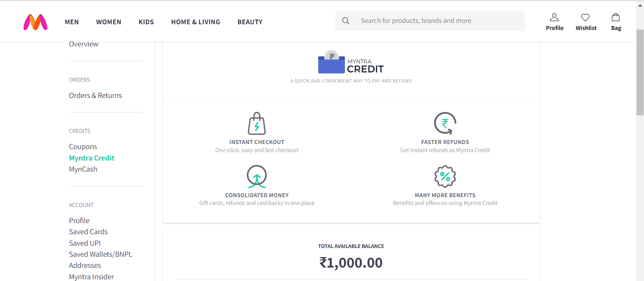Switch to the Coupons section

point(83,146)
